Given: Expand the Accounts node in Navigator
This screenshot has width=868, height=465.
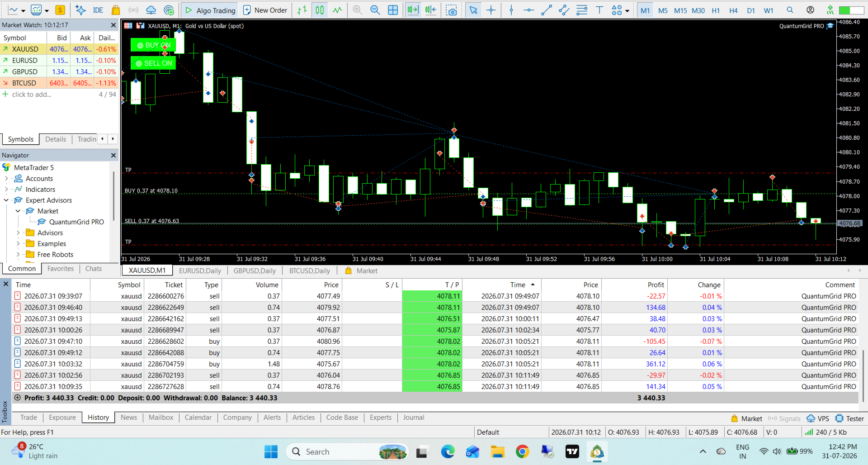Looking at the screenshot, I should pos(6,179).
